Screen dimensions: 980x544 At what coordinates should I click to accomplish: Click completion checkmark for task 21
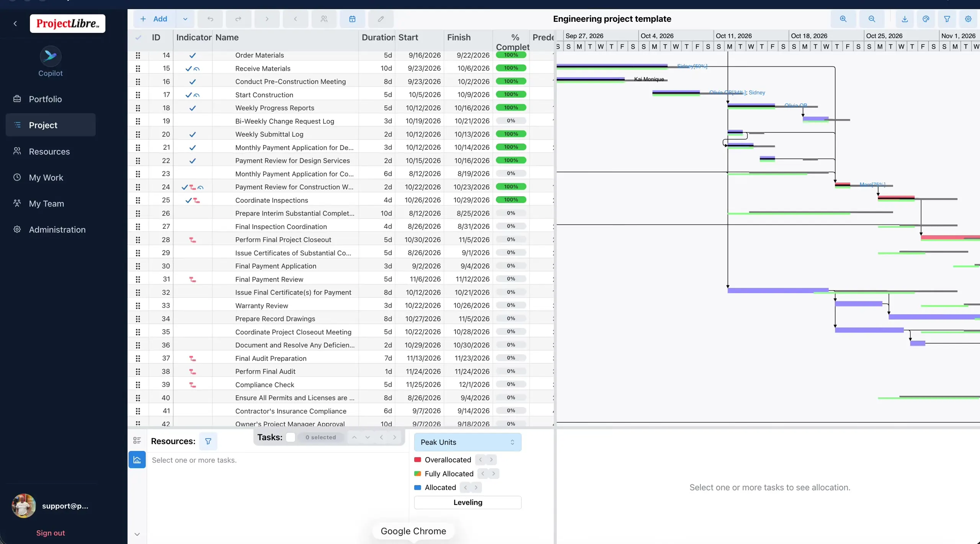(x=193, y=148)
